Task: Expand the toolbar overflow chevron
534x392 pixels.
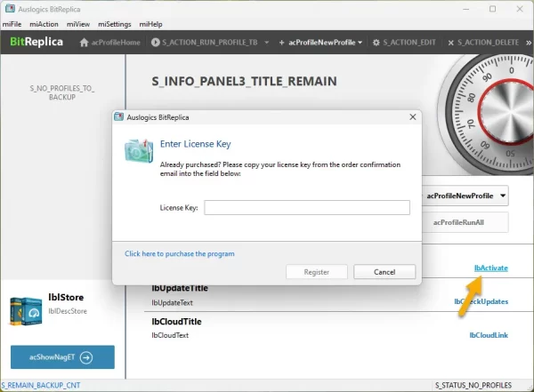Action: [529, 43]
